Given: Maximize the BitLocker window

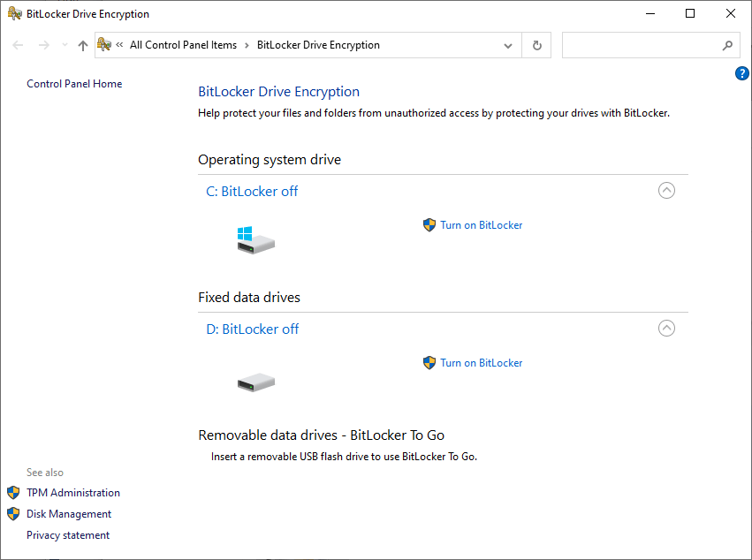Looking at the screenshot, I should coord(690,13).
